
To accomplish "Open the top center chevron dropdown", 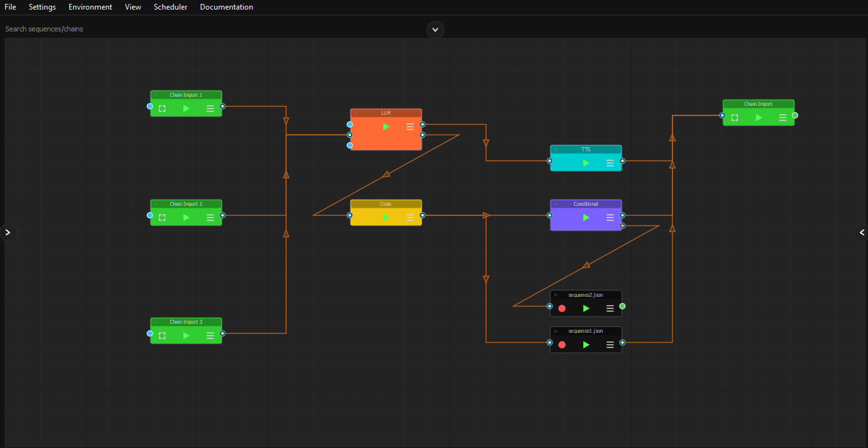I will pyautogui.click(x=435, y=29).
